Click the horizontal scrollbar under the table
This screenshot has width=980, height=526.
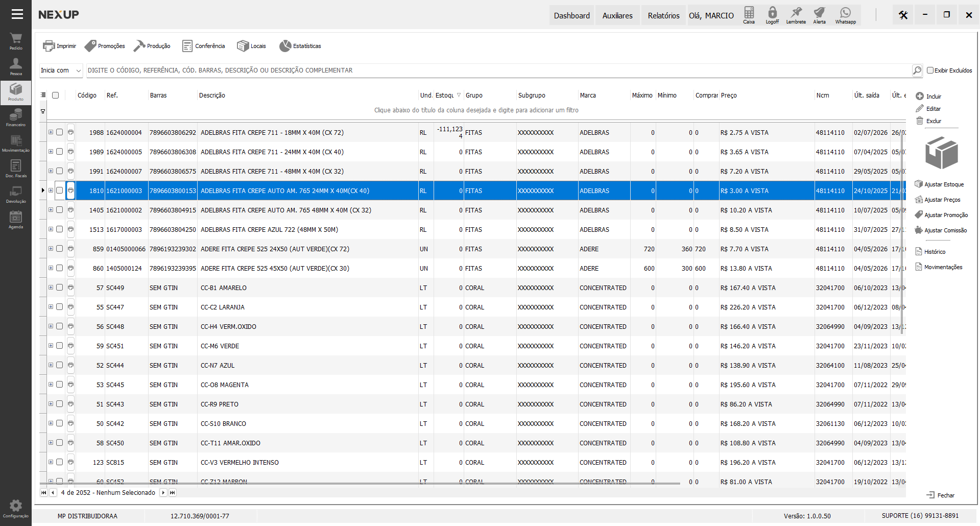tap(360, 483)
